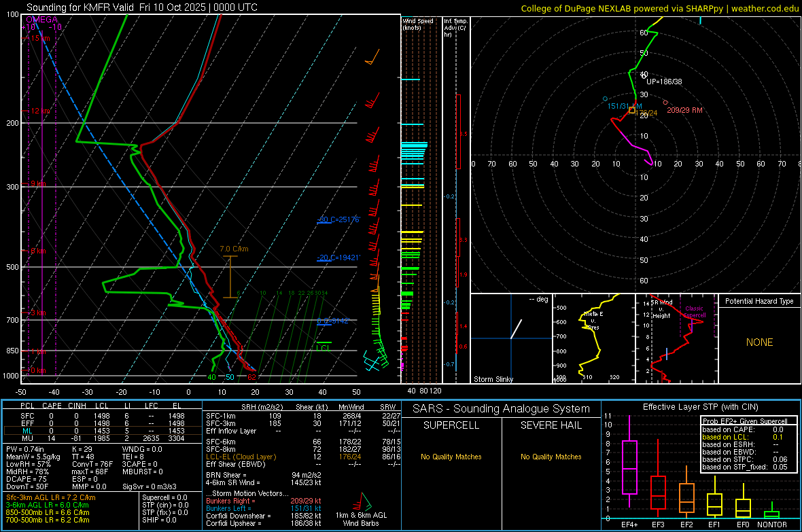The height and width of the screenshot is (532, 802).
Task: Click the UP=186/38 hodograph label
Action: (x=664, y=82)
